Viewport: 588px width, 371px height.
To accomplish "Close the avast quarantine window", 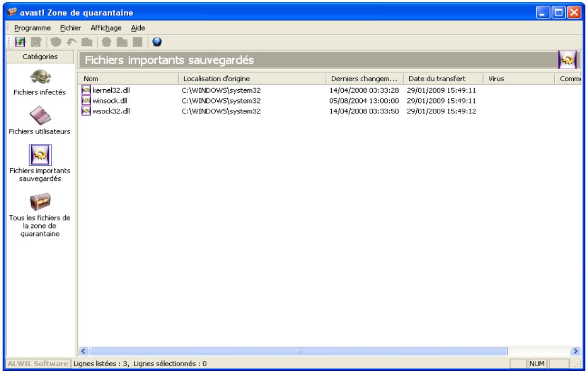I will tap(574, 12).
